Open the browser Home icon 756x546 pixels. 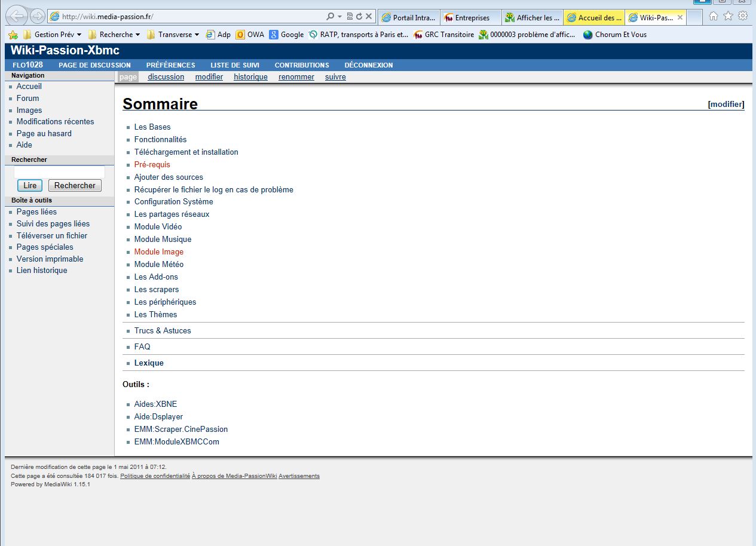click(714, 17)
